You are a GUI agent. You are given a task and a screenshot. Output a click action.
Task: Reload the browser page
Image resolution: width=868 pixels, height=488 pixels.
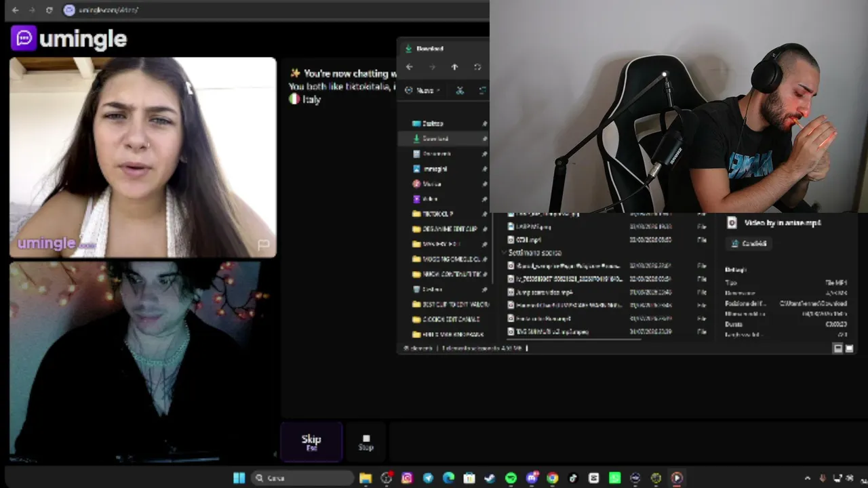click(x=49, y=10)
